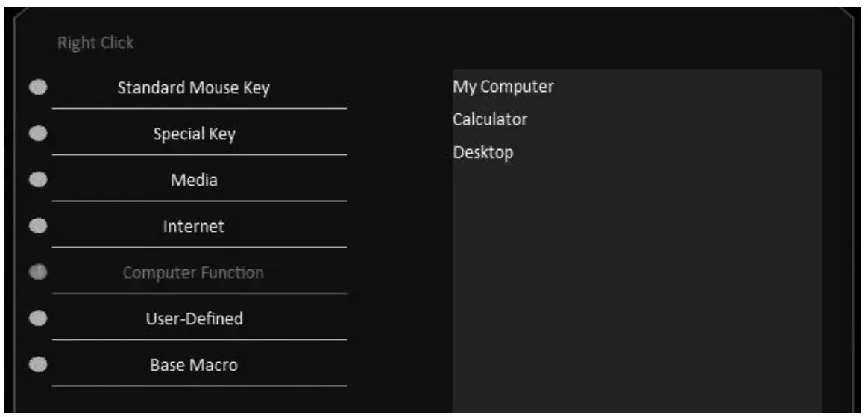The width and height of the screenshot is (868, 417).
Task: Click the empty area below Desktop in the list
Action: pos(636,283)
